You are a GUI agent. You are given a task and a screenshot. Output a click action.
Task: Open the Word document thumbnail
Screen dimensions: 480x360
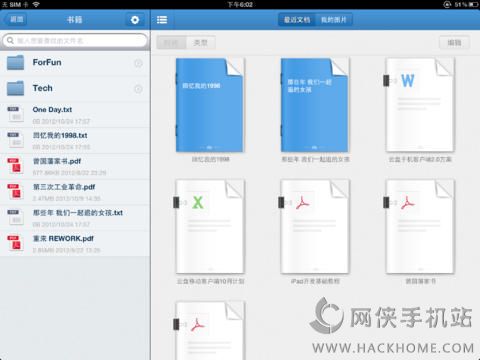click(x=420, y=105)
